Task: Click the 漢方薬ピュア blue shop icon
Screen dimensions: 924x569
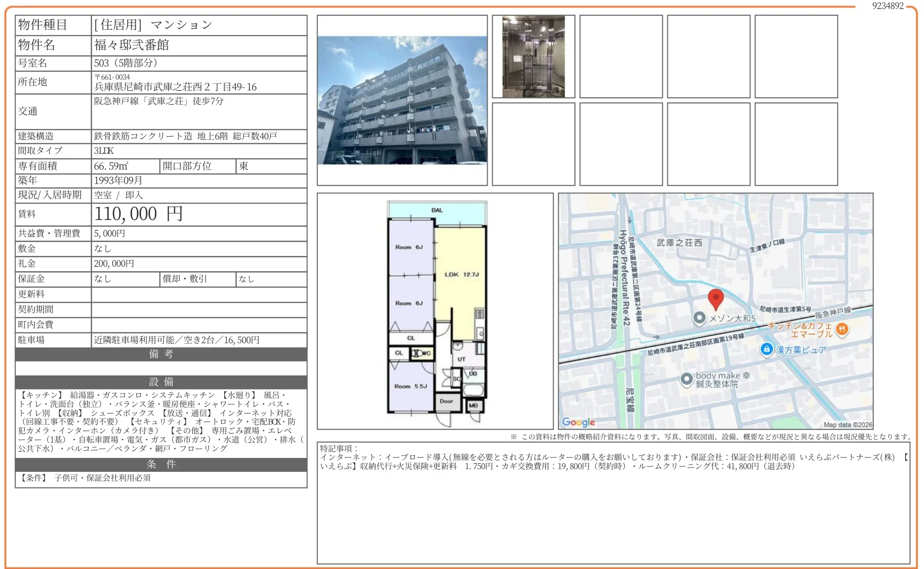Action: 766,349
